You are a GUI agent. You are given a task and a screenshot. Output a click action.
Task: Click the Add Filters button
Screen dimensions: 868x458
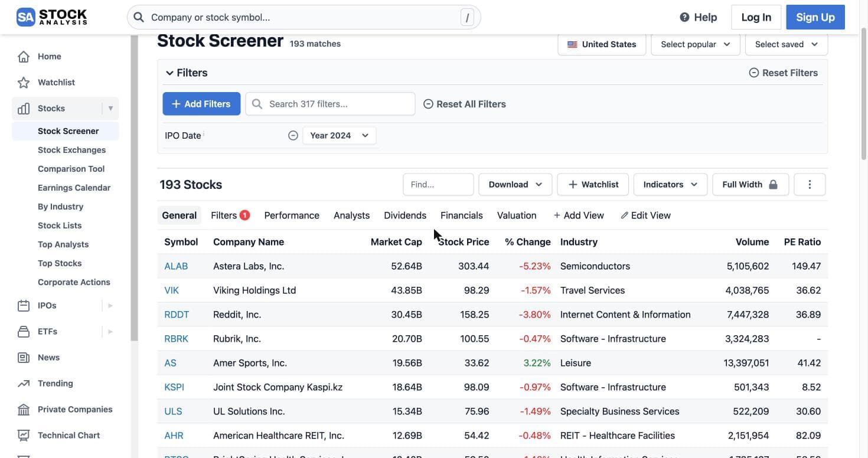click(x=201, y=104)
